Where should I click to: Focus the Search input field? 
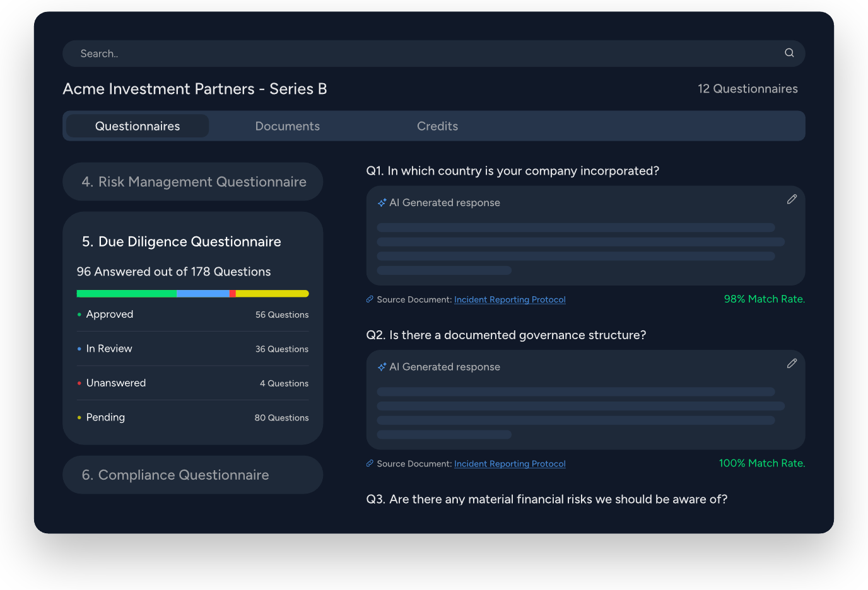coord(423,54)
